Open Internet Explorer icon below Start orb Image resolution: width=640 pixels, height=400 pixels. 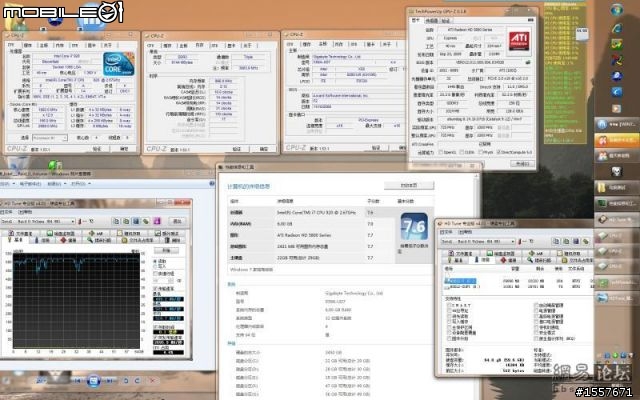[617, 28]
